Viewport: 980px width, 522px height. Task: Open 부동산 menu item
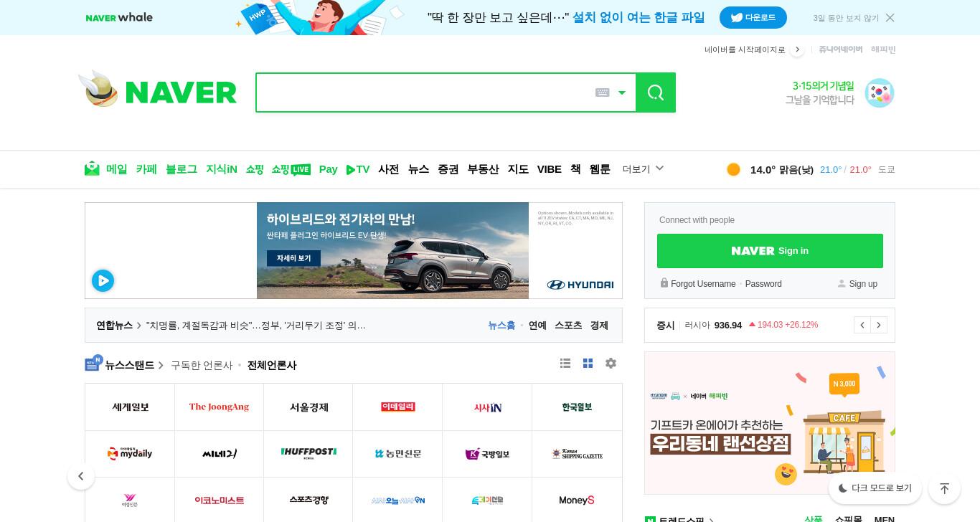click(483, 169)
